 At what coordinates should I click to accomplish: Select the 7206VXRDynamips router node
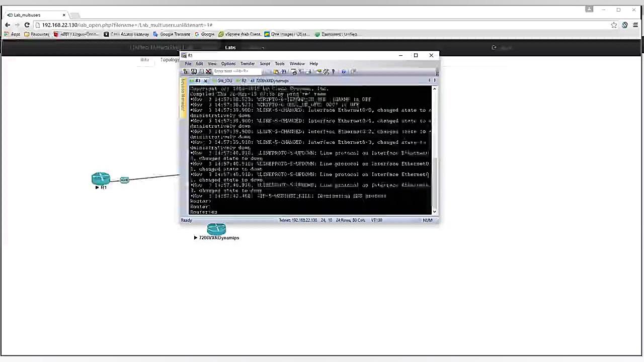click(x=216, y=229)
